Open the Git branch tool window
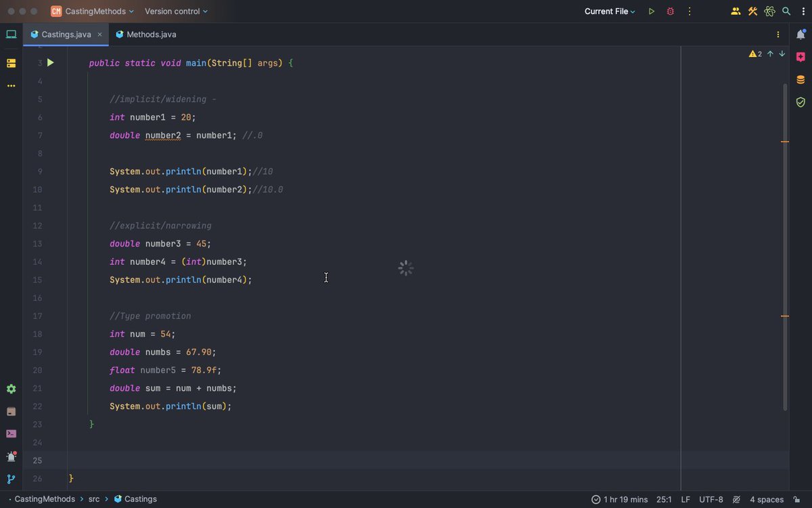The height and width of the screenshot is (508, 812). (11, 479)
